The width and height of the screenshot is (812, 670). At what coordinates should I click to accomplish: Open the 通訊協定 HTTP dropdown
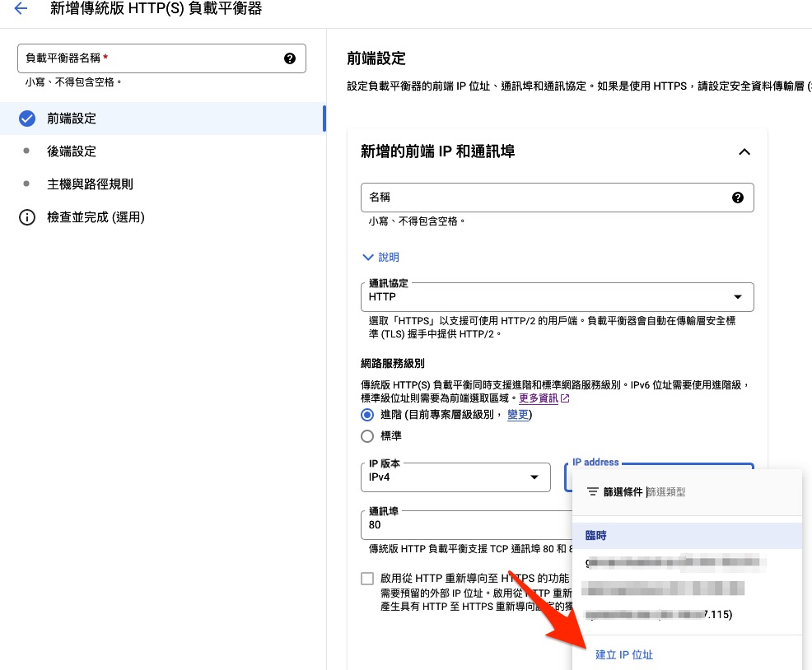557,297
